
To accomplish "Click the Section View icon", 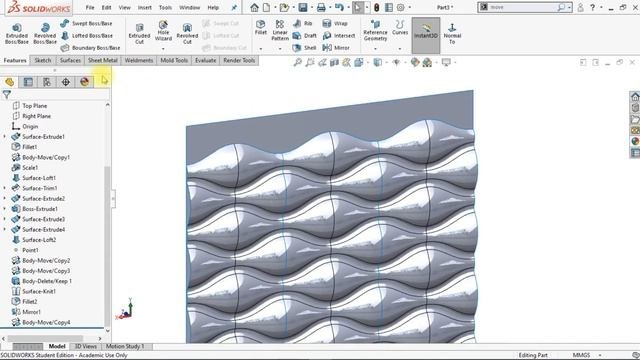I will pos(334,62).
